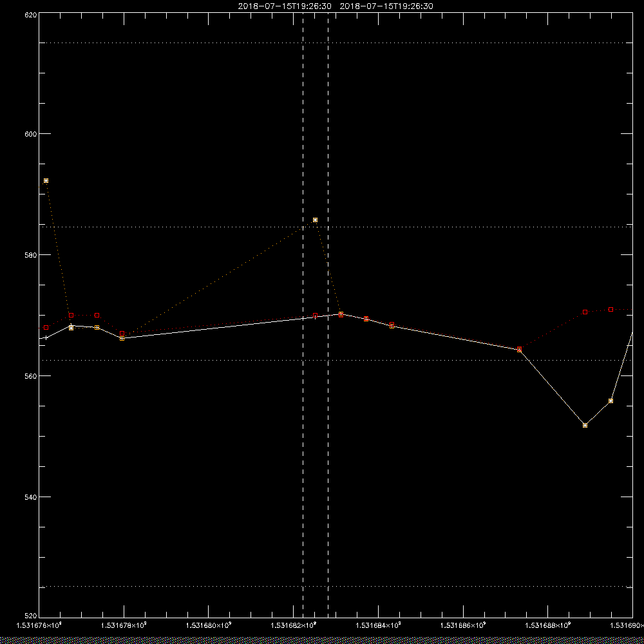The image size is (644, 644).
Task: Pick the red square between the dashed vertical lines
Action: pos(315,316)
